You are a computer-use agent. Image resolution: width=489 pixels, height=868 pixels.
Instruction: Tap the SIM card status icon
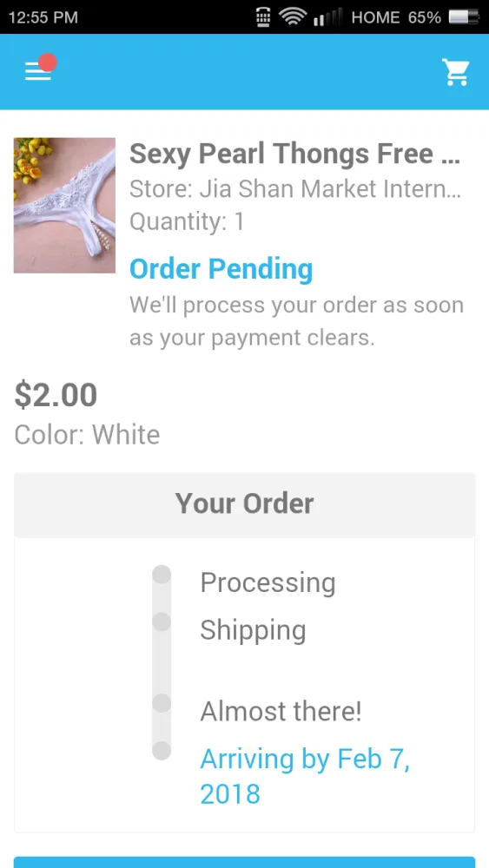(263, 17)
